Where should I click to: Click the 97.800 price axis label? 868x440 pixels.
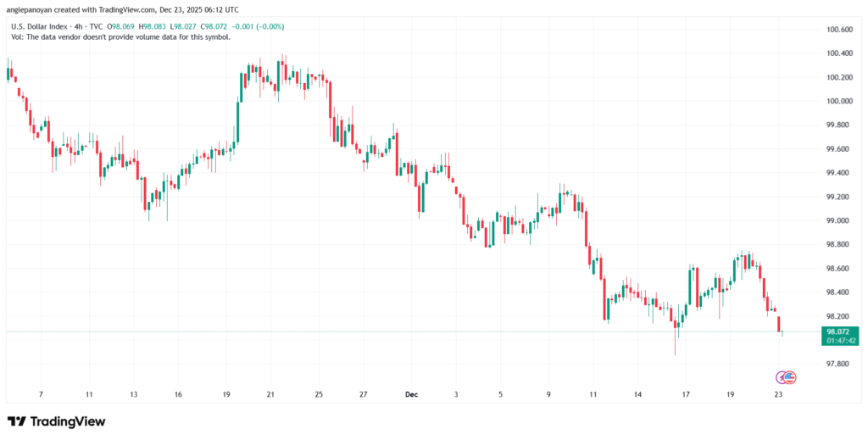pyautogui.click(x=838, y=364)
